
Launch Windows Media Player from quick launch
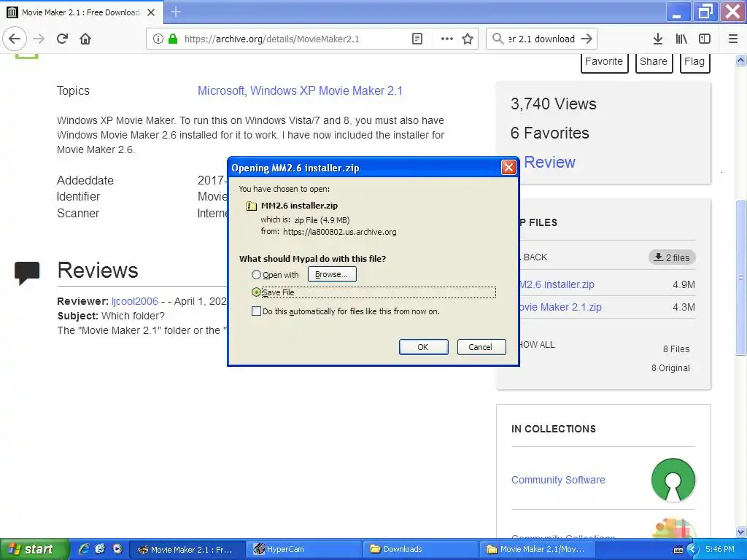tap(117, 548)
